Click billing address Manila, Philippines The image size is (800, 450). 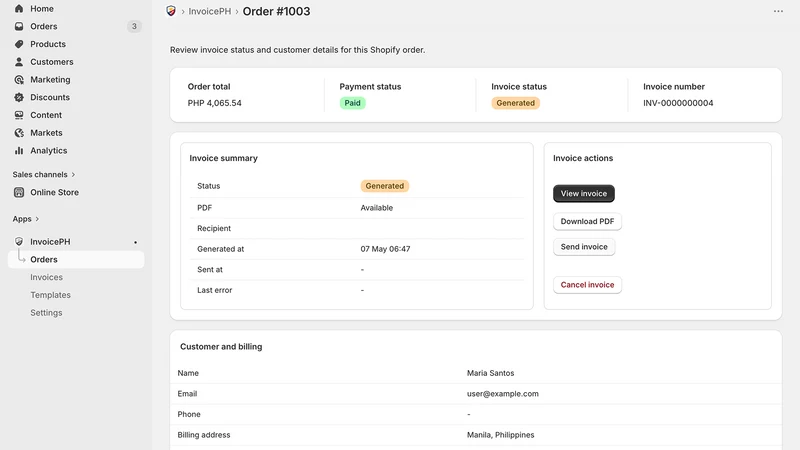pyautogui.click(x=501, y=435)
